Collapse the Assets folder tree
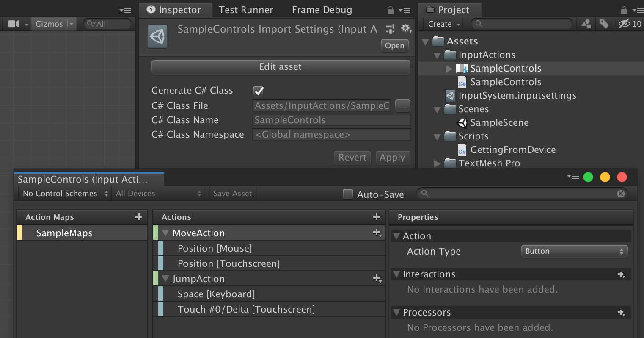The height and width of the screenshot is (338, 644). (426, 42)
